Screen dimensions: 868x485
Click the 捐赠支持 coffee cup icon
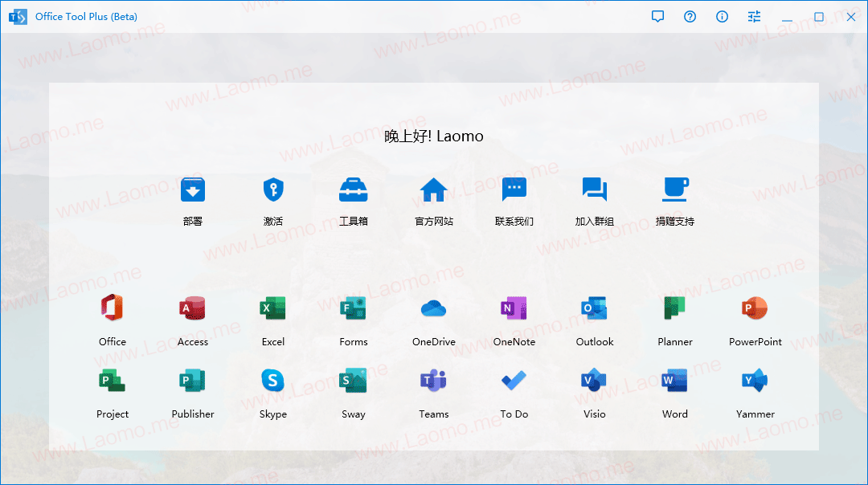(675, 190)
